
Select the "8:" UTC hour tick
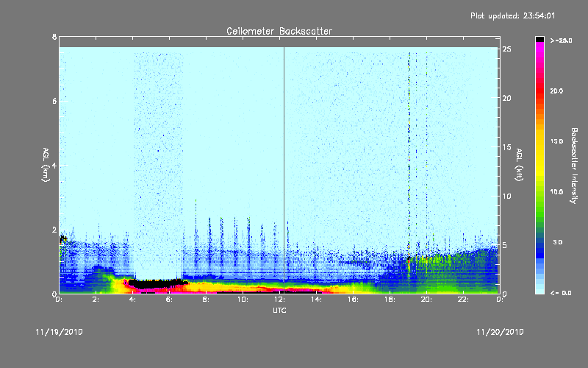[x=207, y=300]
